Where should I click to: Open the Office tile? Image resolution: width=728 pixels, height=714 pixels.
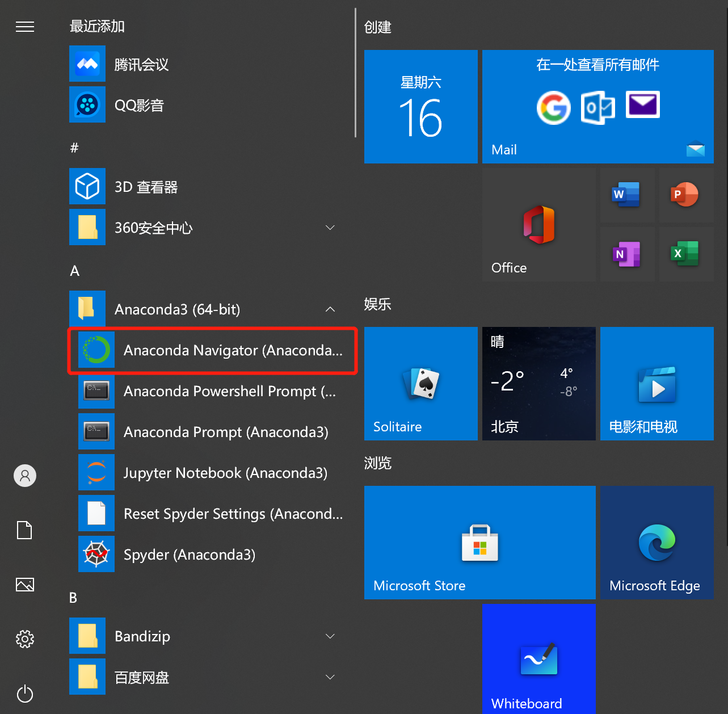point(539,225)
